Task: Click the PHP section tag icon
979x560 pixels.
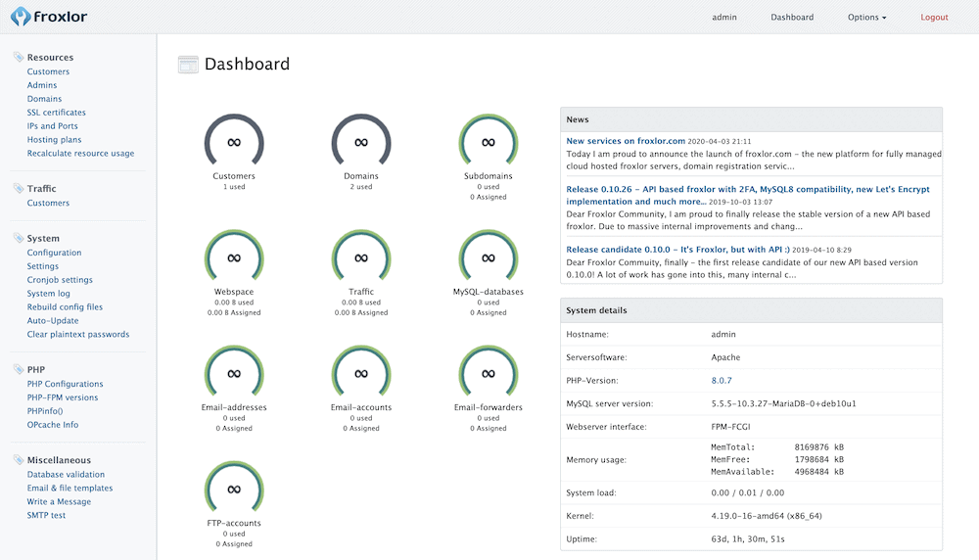Action: tap(19, 369)
